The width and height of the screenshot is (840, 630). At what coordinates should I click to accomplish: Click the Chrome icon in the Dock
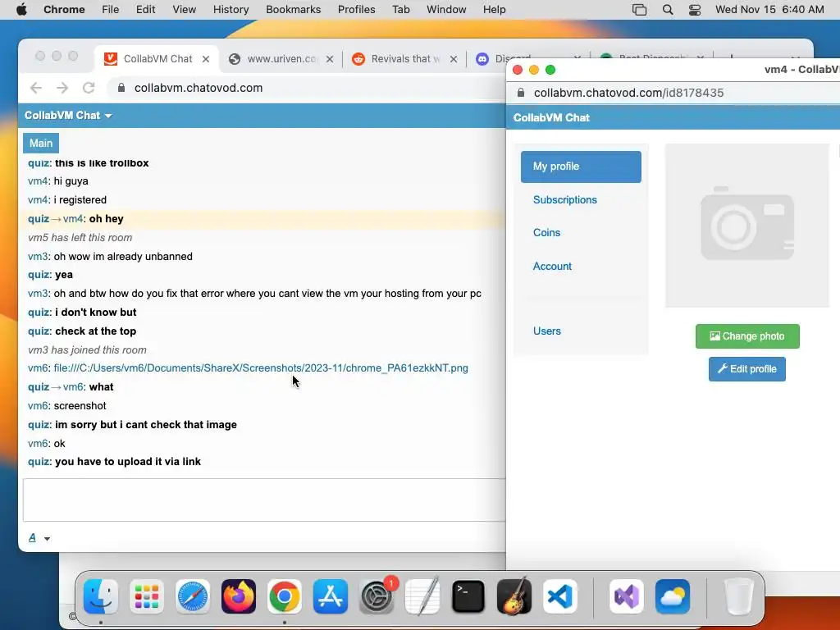(285, 596)
